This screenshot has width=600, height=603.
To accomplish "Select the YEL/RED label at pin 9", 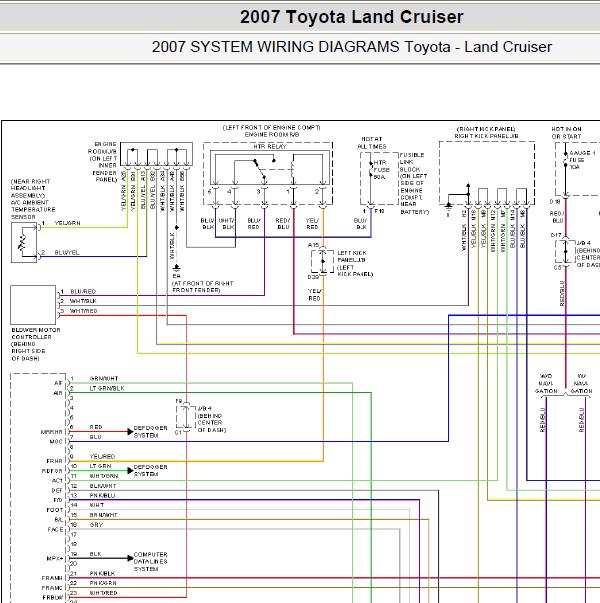I will 102,456.
